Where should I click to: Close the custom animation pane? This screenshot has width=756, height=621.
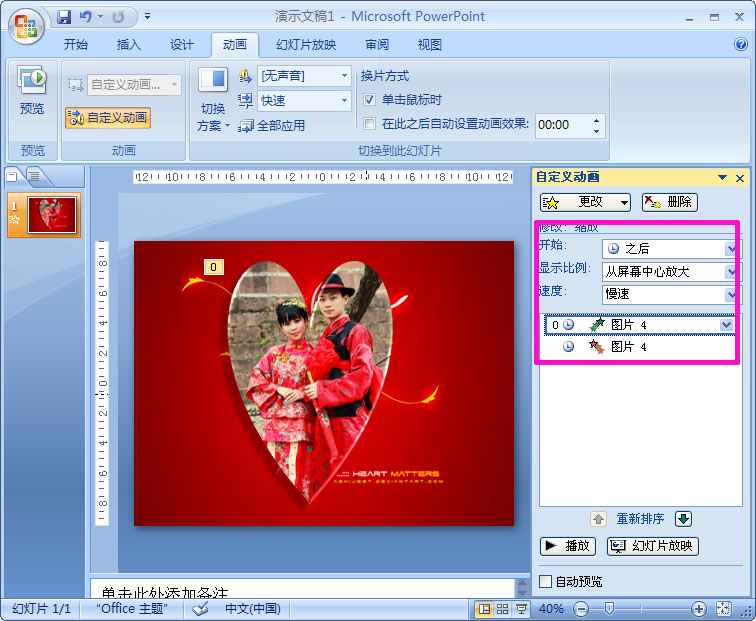click(x=740, y=178)
